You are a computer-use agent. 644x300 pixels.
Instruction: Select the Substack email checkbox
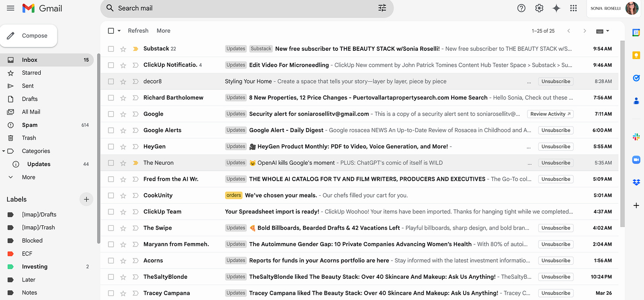tap(111, 49)
